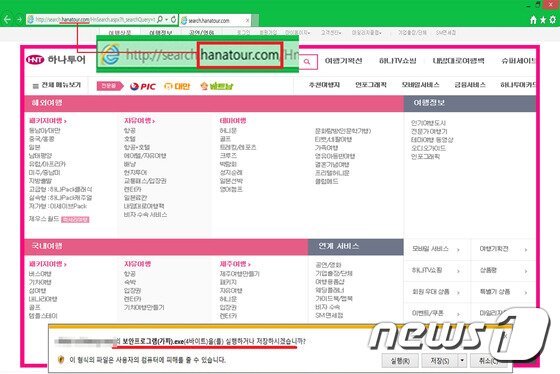The width and height of the screenshot is (560, 374).
Task: Click the shield warning icon in download bar
Action: pos(61,359)
